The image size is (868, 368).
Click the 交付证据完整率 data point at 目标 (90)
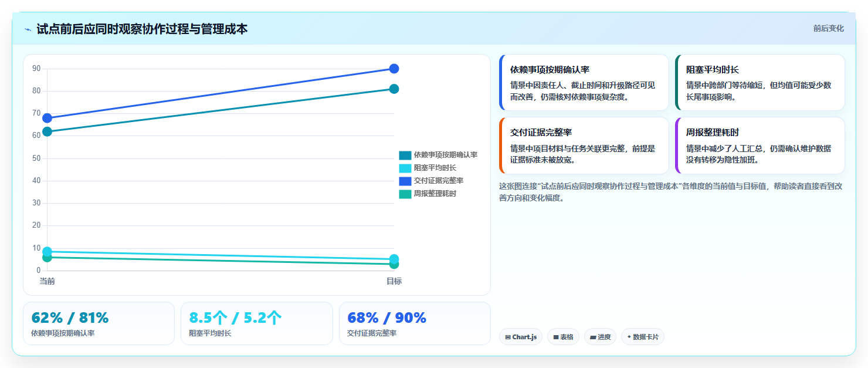pyautogui.click(x=394, y=69)
